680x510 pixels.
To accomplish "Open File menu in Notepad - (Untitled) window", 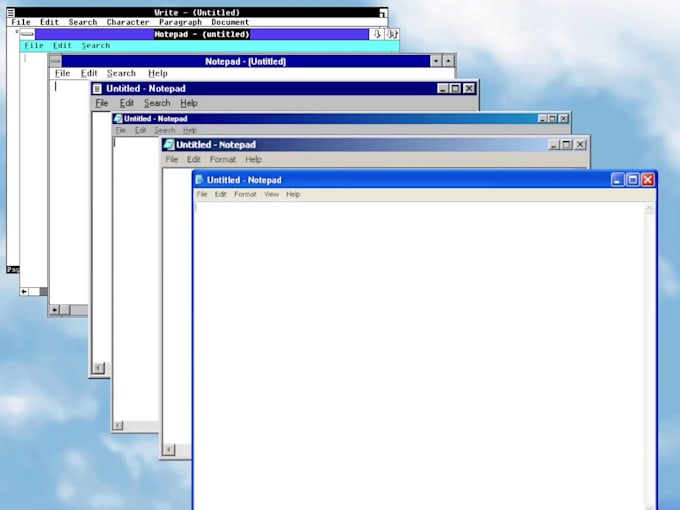I will click(62, 73).
